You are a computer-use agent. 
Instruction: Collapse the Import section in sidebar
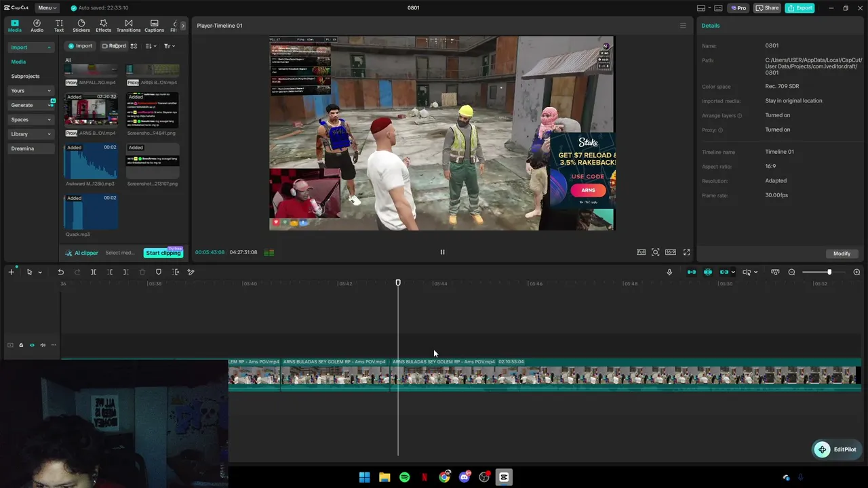[x=49, y=47]
